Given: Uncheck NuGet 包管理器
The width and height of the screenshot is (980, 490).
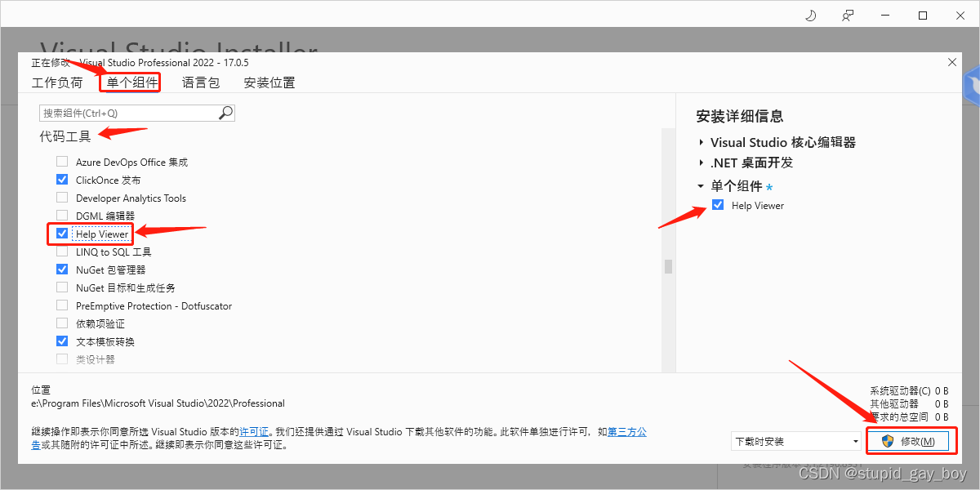Looking at the screenshot, I should tap(62, 269).
